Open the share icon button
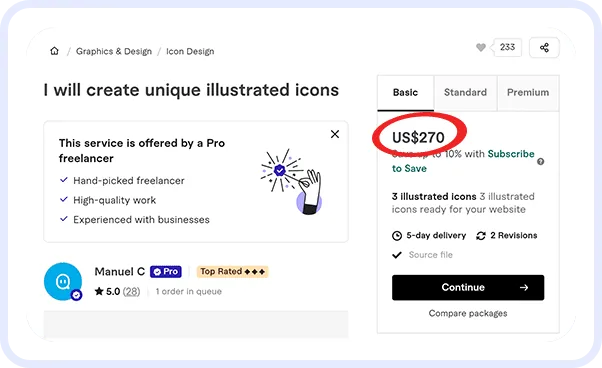The height and width of the screenshot is (368, 602). coord(544,48)
